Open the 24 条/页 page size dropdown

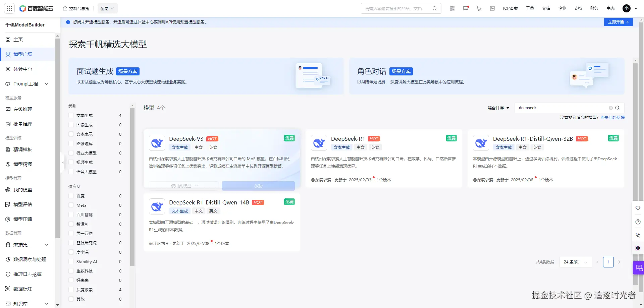tap(576, 262)
